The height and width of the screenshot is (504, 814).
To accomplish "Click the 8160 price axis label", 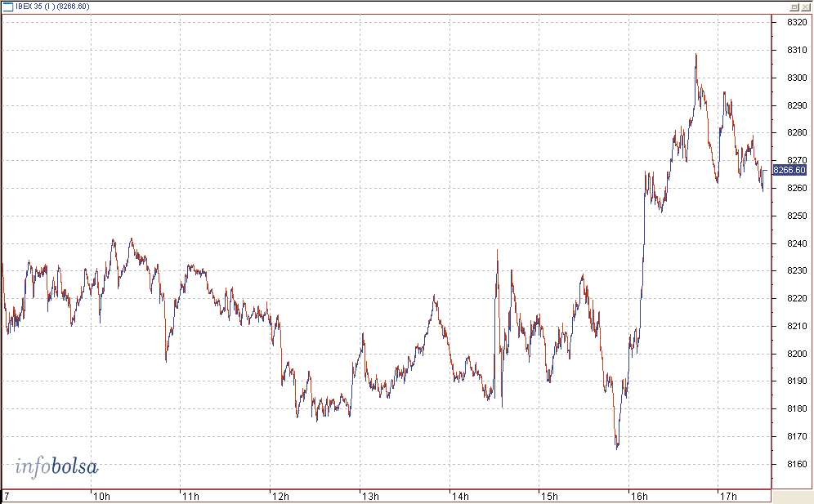I will point(797,464).
